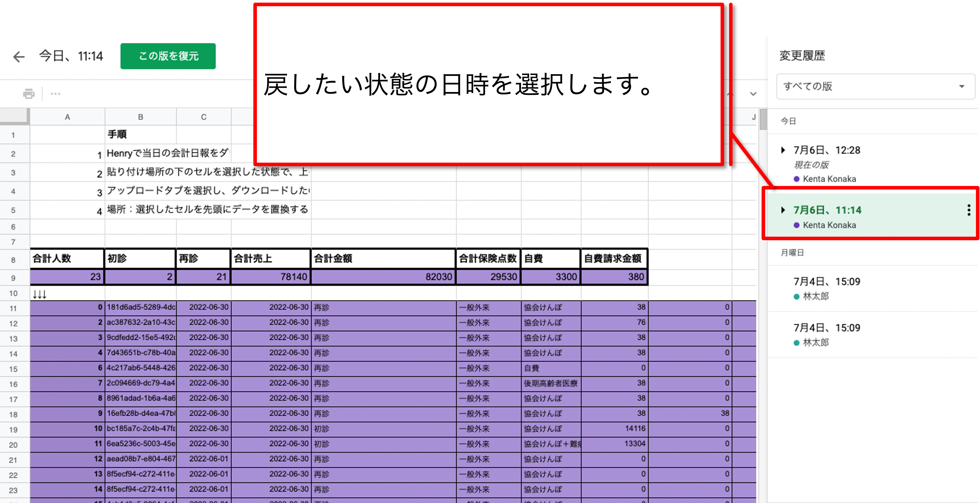Click the 初診 header cell in row 8
The image size is (980, 503).
140,259
